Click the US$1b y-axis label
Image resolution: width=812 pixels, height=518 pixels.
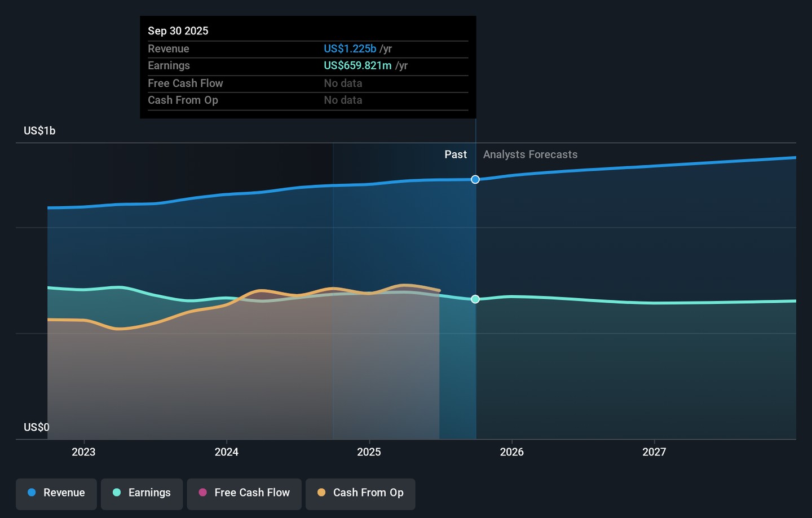[x=39, y=131]
